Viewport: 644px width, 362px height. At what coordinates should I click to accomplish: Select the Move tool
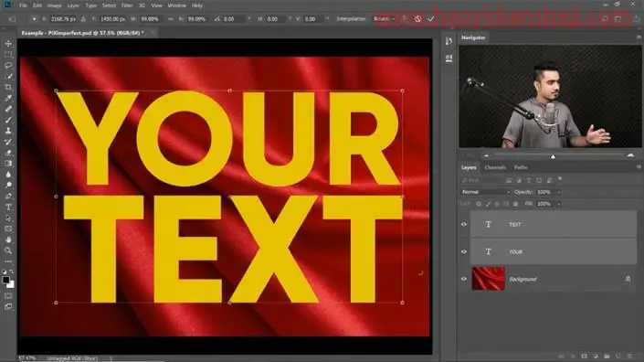[x=8, y=44]
